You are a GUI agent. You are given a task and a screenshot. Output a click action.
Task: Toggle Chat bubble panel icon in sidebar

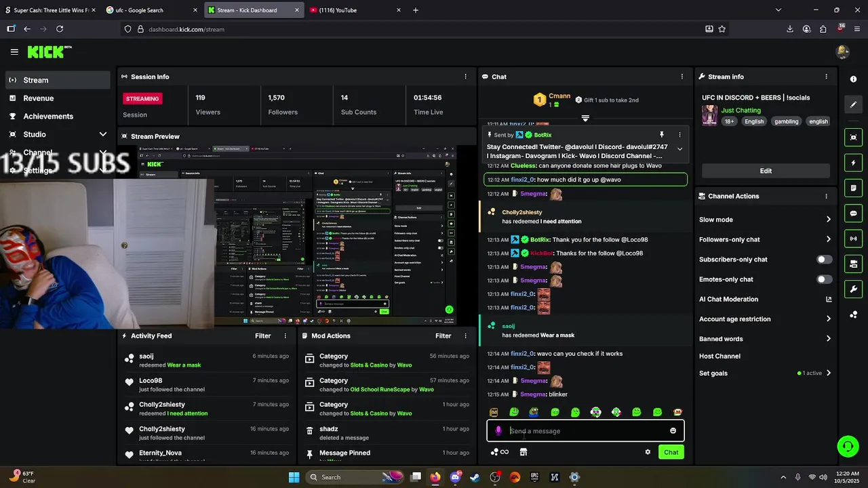853,213
